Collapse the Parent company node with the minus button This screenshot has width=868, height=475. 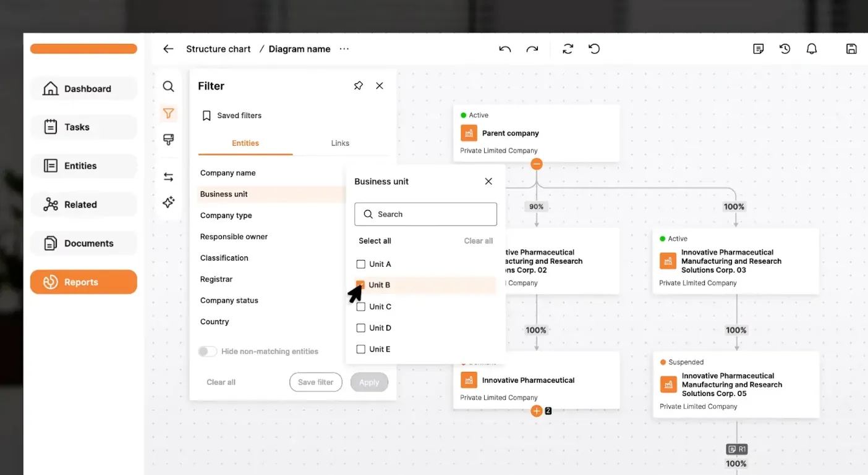point(537,164)
